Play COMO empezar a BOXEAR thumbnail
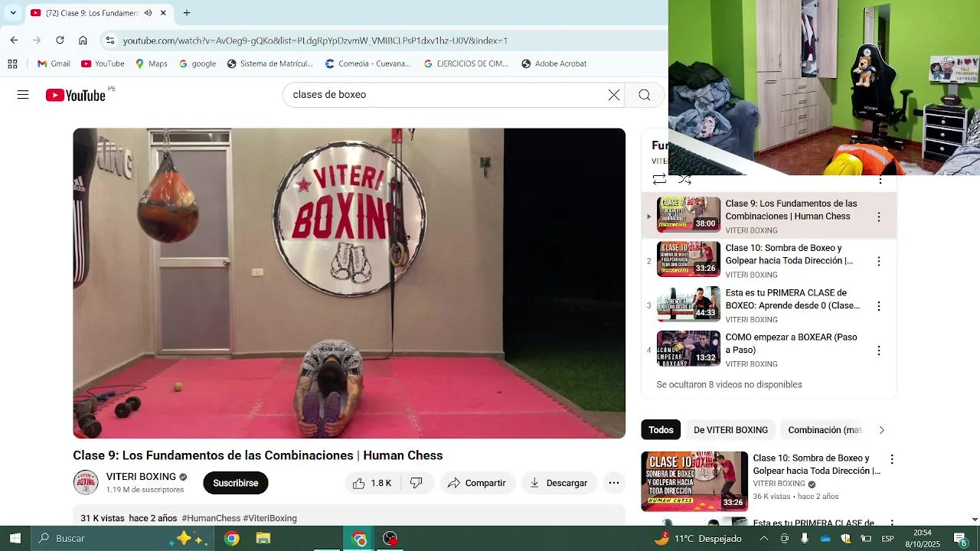 pos(688,348)
